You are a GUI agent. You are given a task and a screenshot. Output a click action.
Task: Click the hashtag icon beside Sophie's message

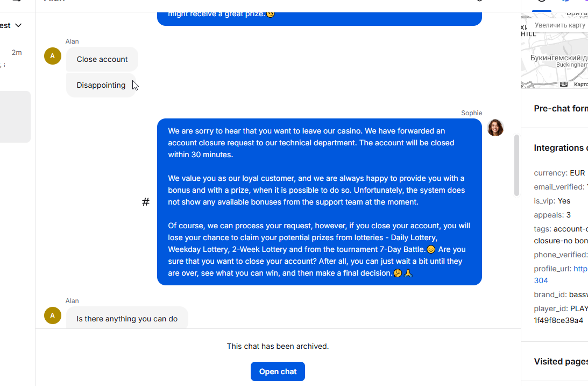pos(146,202)
